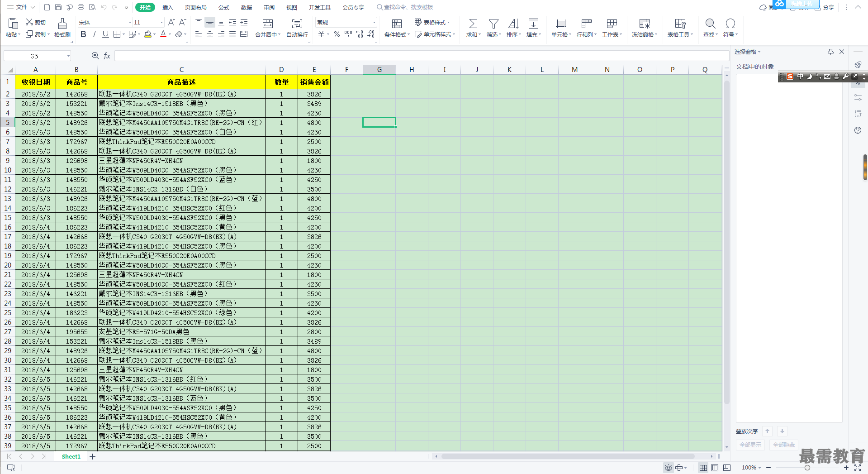Switch to page layout view in status bar
Image resolution: width=868 pixels, height=474 pixels.
[x=715, y=468]
